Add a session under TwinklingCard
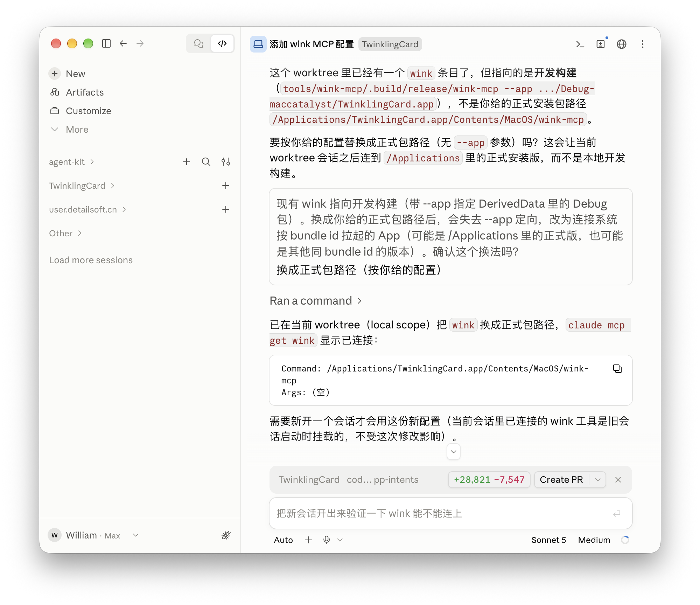This screenshot has height=605, width=700. pos(226,186)
